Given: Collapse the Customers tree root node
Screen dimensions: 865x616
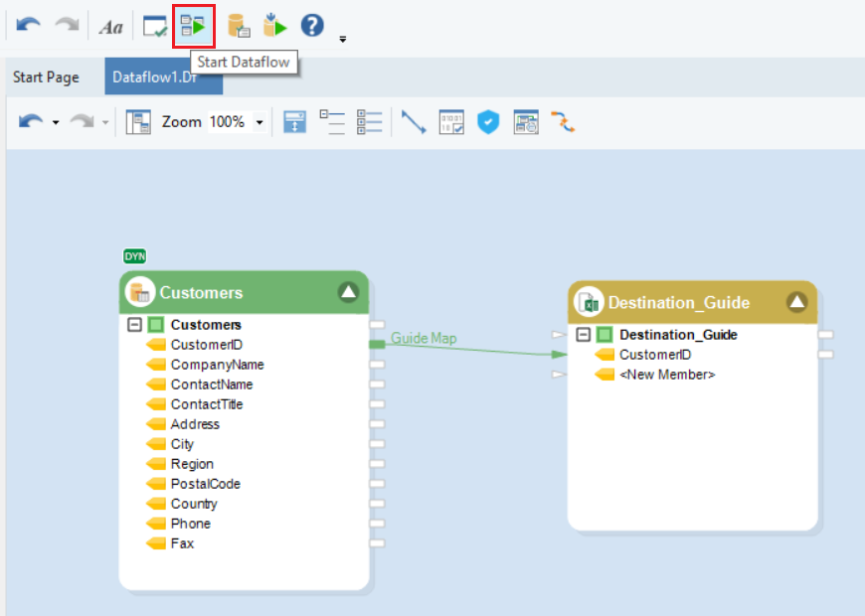Looking at the screenshot, I should point(135,325).
